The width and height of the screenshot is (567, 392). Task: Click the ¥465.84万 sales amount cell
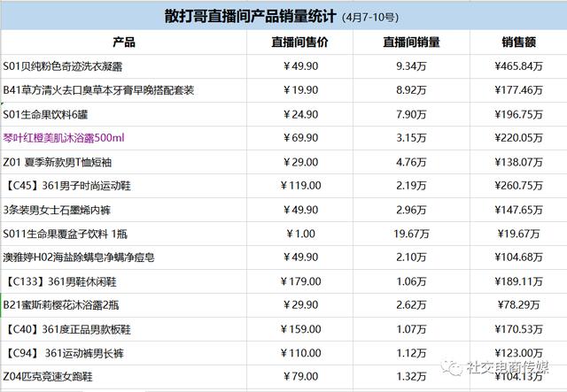coord(518,66)
